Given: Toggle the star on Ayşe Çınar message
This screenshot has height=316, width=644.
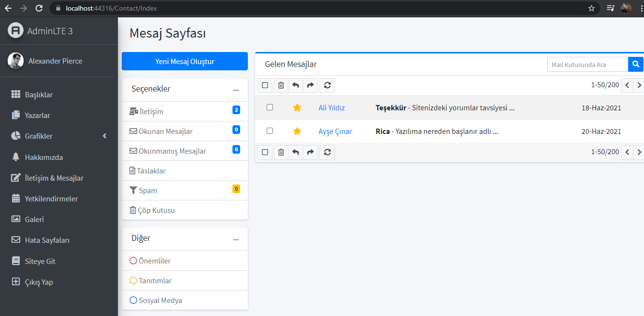Looking at the screenshot, I should 297,131.
